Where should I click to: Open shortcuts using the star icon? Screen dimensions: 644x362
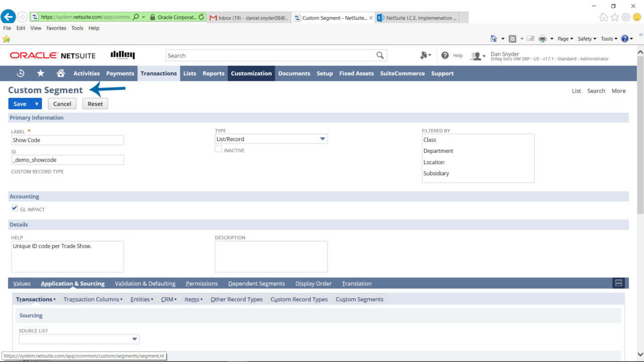[40, 73]
